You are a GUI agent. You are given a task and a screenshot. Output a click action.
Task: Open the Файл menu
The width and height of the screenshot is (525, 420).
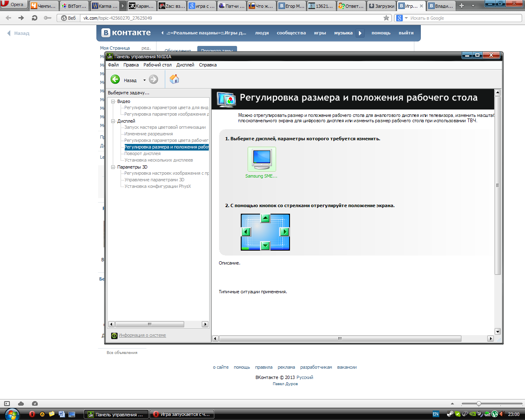113,65
